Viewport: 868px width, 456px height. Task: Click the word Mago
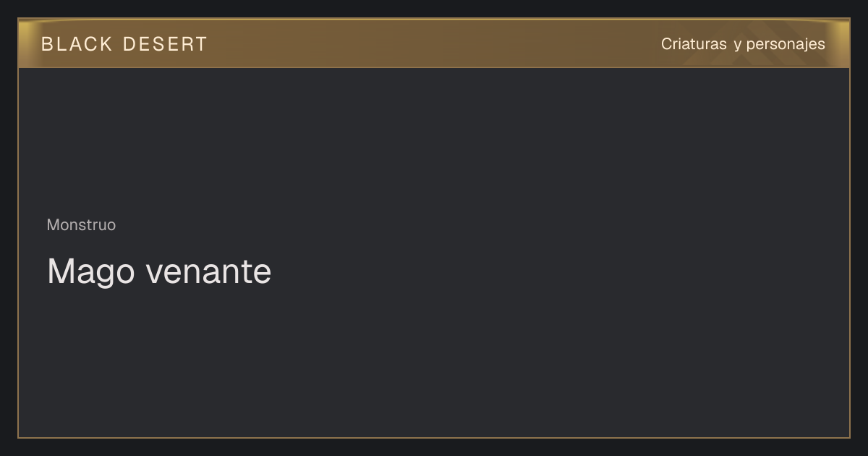pos(91,272)
